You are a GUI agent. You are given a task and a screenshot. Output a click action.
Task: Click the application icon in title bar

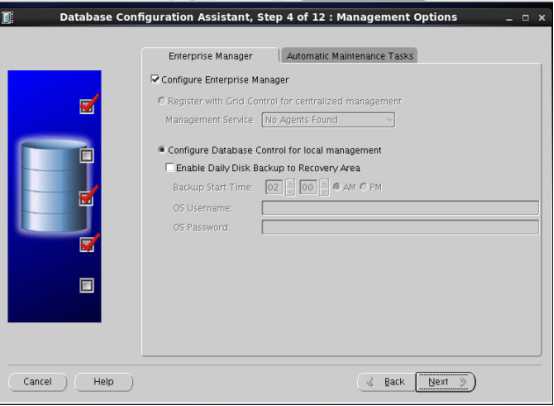pos(7,17)
